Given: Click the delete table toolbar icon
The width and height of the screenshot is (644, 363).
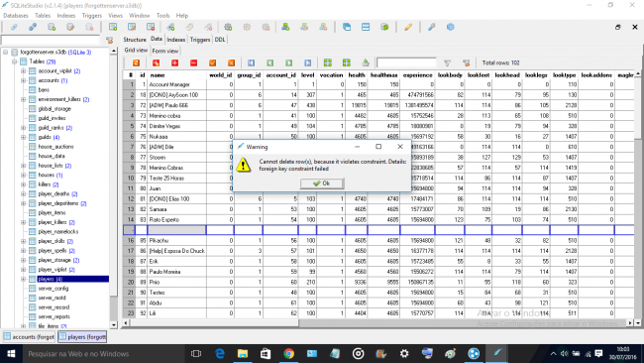Looking at the screenshot, I should point(151,27).
